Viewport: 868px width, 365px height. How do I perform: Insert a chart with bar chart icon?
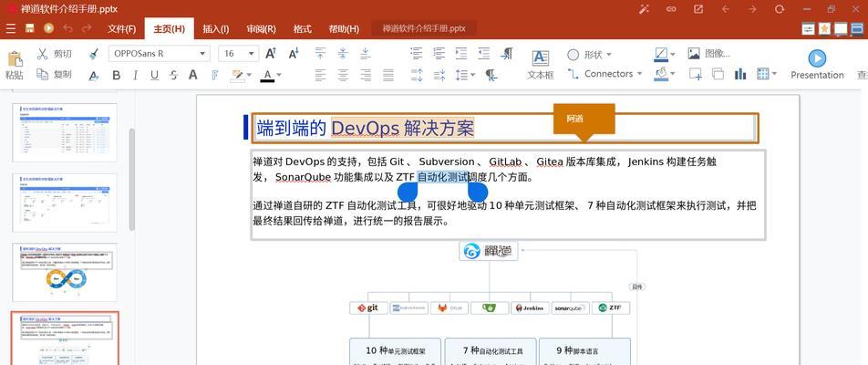click(x=740, y=74)
